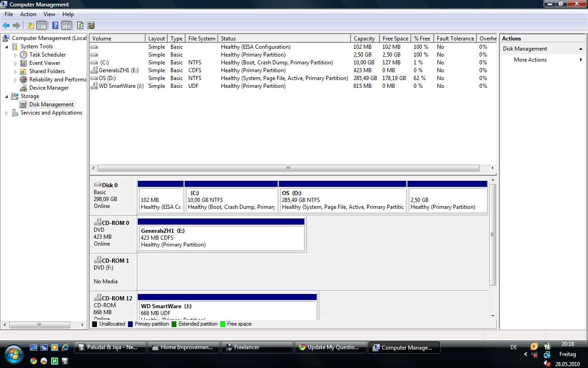Click the Back arrow in the toolbar
This screenshot has width=588, height=368.
coord(6,26)
